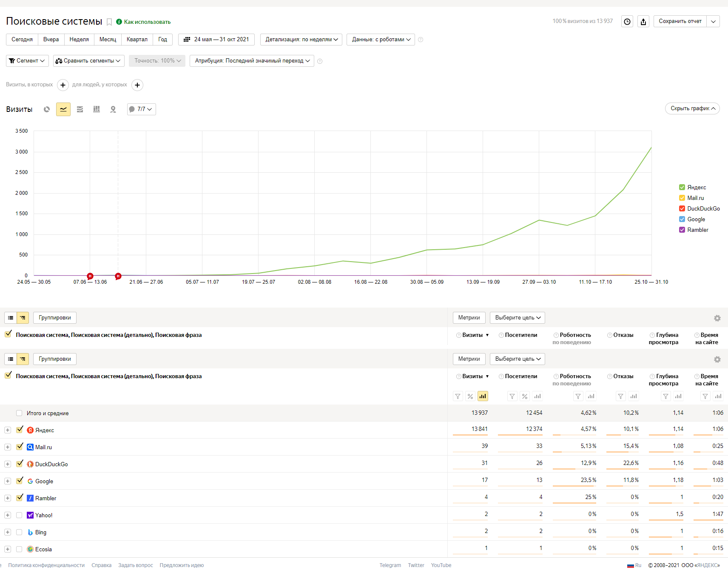Select the Год period tab
This screenshot has height=573, width=728.
(x=162, y=40)
